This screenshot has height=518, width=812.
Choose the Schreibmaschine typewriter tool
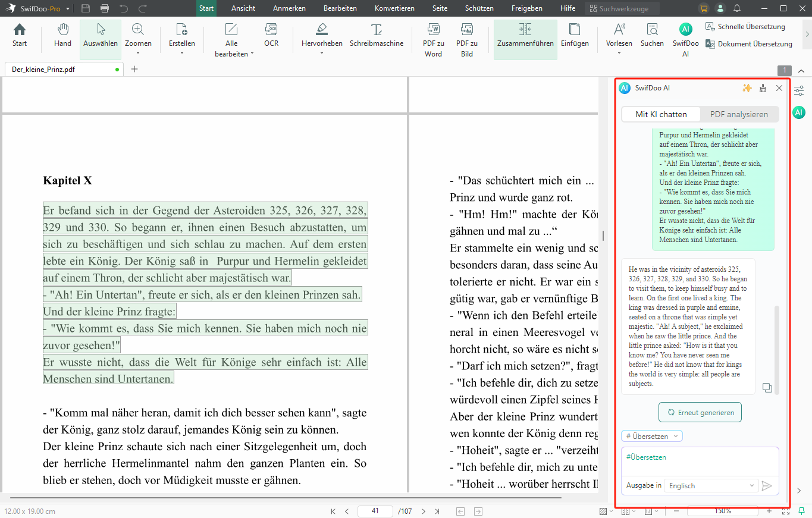click(x=377, y=36)
